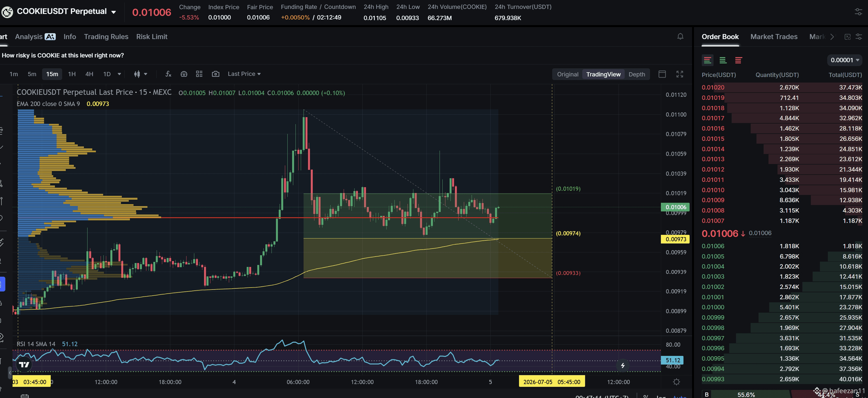Click the buy ratio 55.6% bar

[746, 394]
